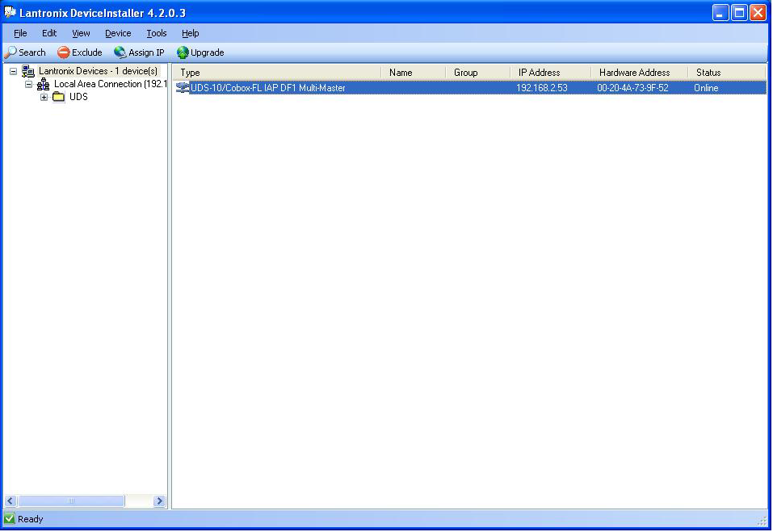Click the Exclude toolbar label
This screenshot has height=532, width=773.
coord(86,52)
